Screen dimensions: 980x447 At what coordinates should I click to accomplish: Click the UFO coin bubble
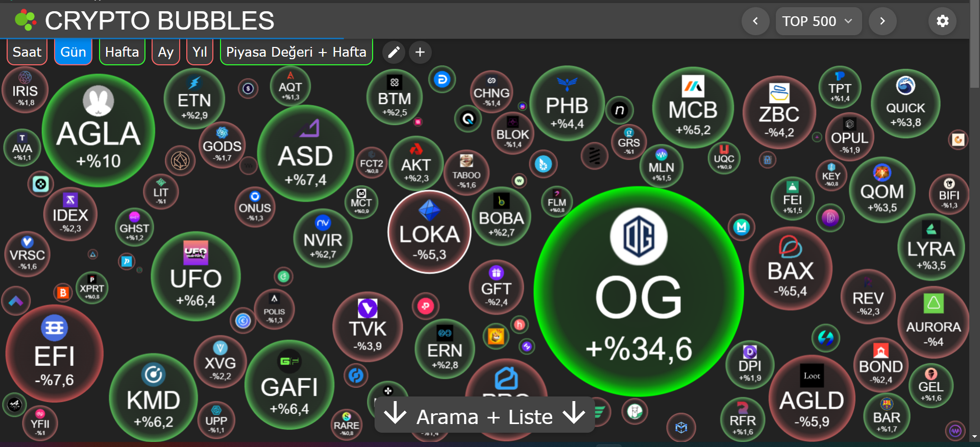tap(195, 277)
